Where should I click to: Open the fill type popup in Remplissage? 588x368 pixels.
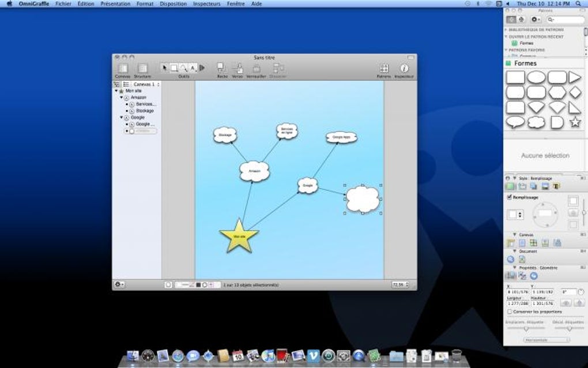click(x=514, y=215)
